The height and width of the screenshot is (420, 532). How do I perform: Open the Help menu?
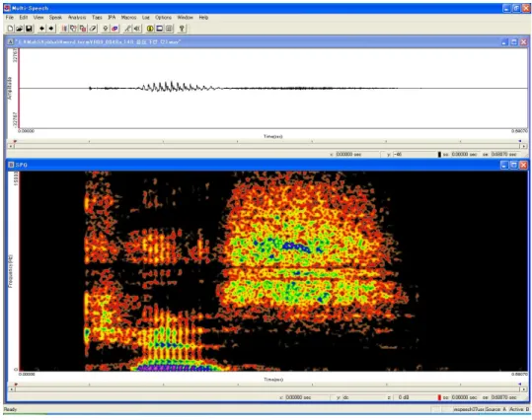[203, 18]
